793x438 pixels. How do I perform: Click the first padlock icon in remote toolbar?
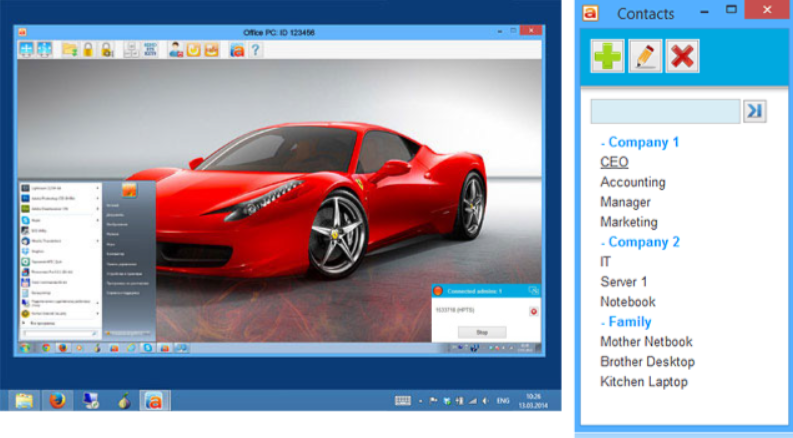(x=89, y=49)
